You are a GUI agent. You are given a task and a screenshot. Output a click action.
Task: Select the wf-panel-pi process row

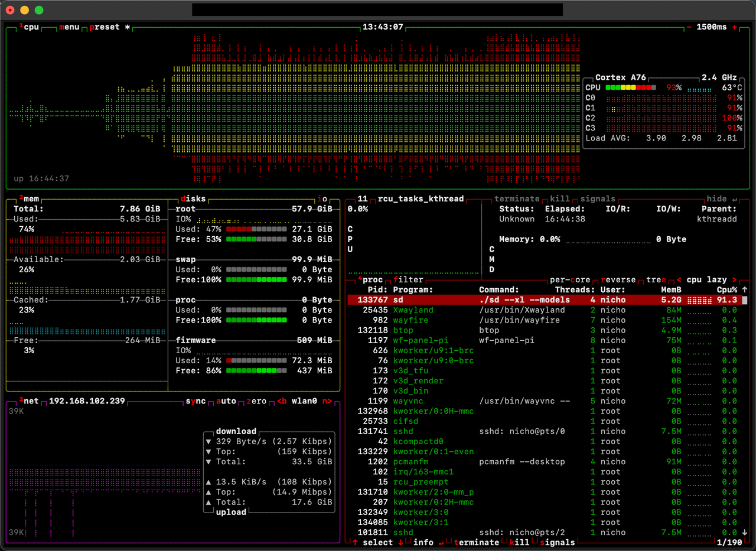pyautogui.click(x=545, y=340)
